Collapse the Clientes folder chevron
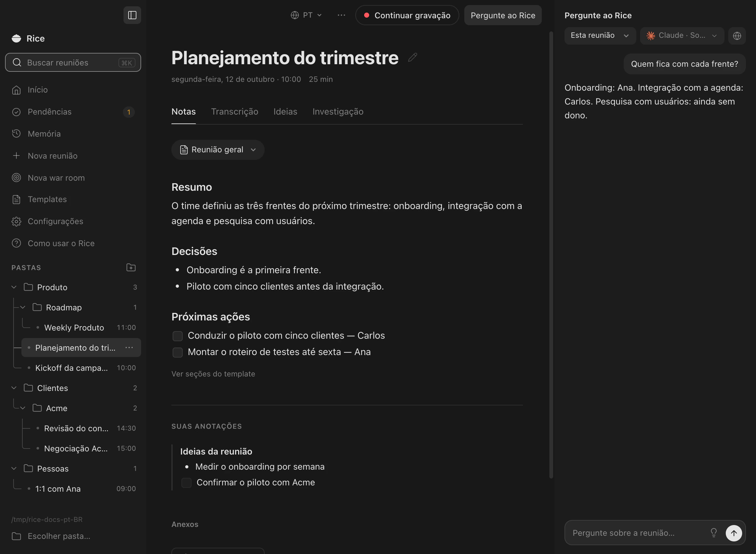The height and width of the screenshot is (554, 756). point(14,388)
